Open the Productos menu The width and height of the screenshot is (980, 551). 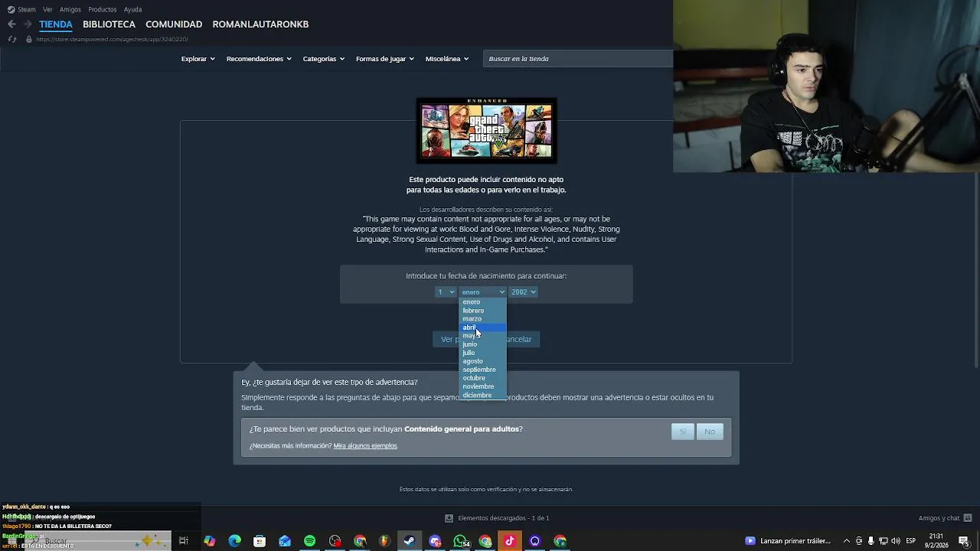103,9
